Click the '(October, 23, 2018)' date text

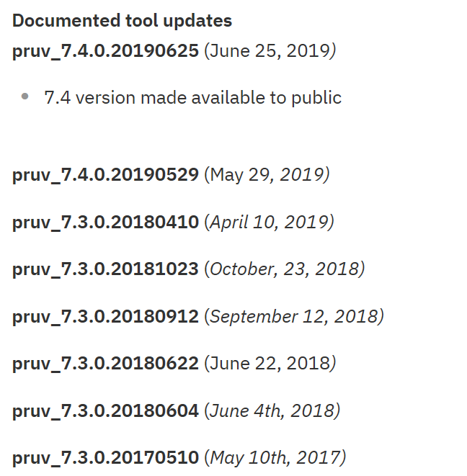[x=285, y=269]
